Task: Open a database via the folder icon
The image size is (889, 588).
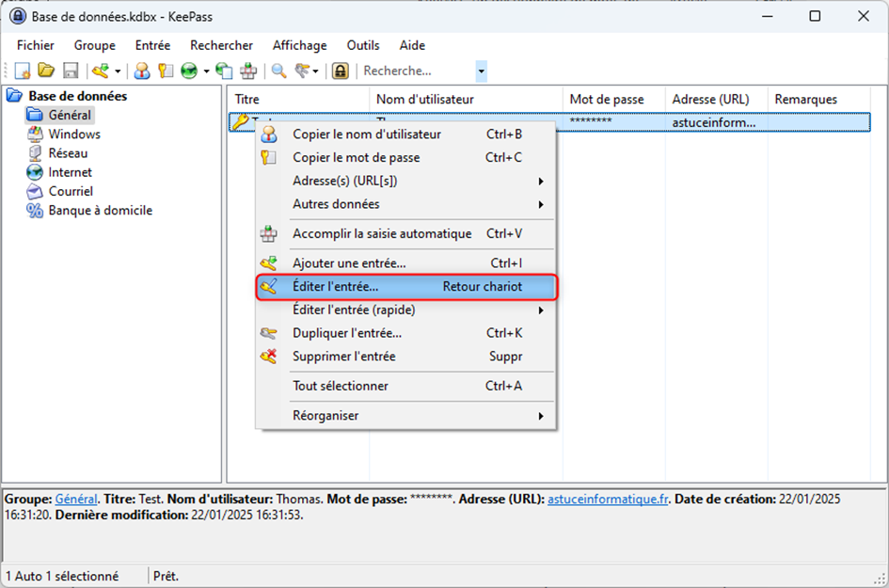Action: (45, 71)
